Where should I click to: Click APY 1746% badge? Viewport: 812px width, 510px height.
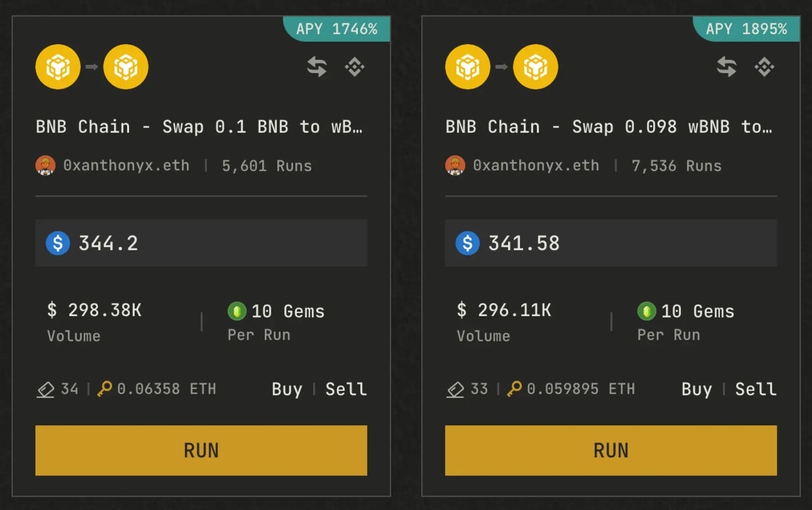coord(337,29)
